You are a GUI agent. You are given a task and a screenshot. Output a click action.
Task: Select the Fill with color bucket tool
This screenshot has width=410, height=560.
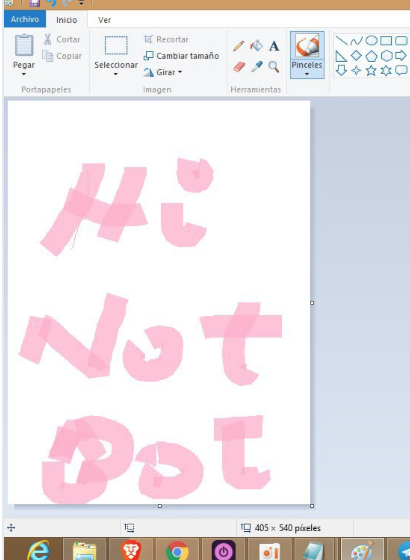256,46
